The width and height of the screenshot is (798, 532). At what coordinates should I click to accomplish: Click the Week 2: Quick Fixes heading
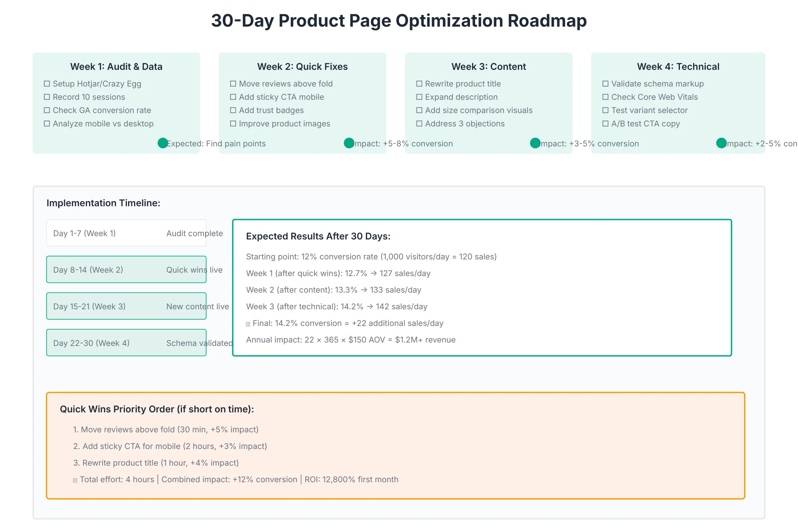(x=302, y=67)
